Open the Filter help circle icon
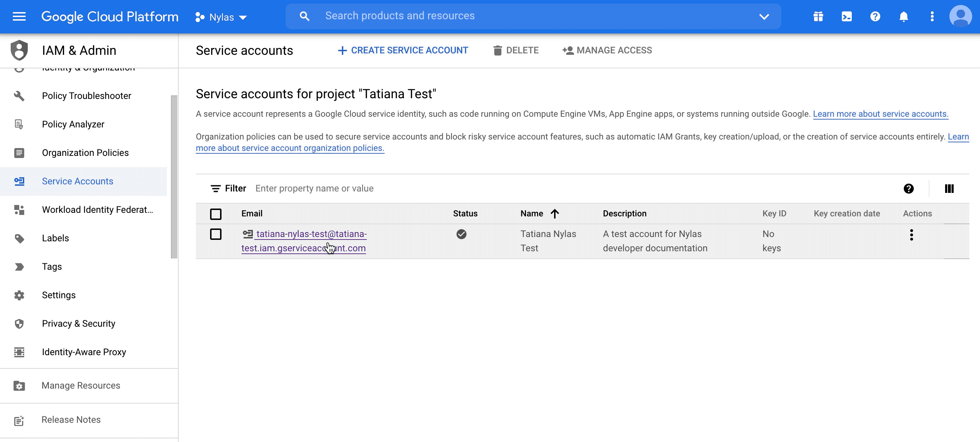Viewport: 980px width, 442px height. tap(908, 188)
